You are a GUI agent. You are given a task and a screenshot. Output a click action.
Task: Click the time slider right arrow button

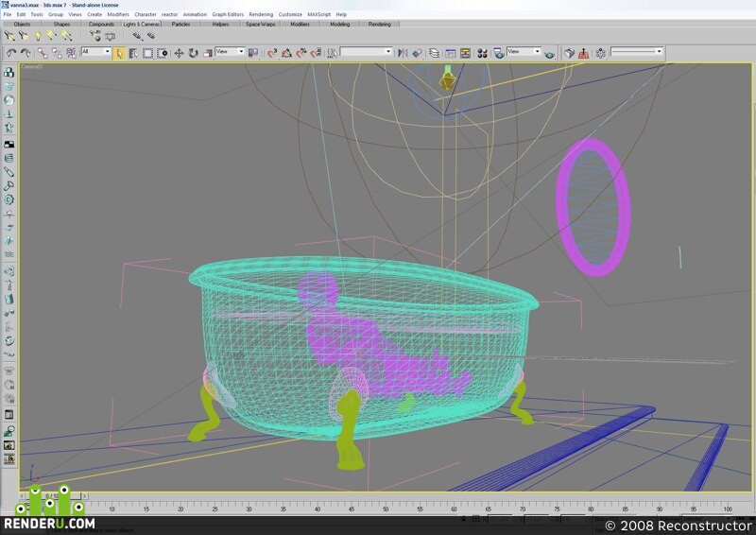pyautogui.click(x=85, y=496)
